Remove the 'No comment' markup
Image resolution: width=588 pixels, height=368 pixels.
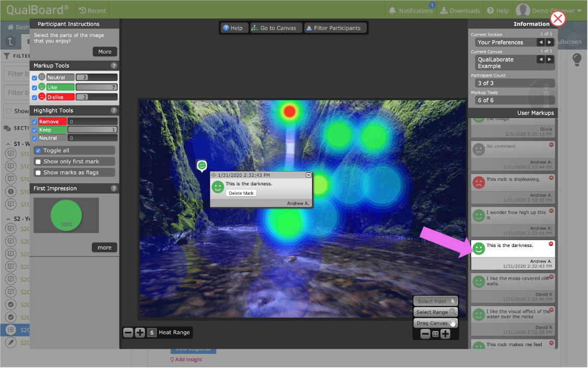pos(551,145)
